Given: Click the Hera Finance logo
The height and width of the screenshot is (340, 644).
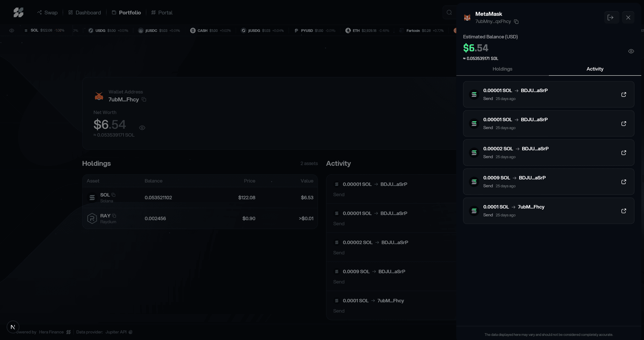Looking at the screenshot, I should coord(19,12).
